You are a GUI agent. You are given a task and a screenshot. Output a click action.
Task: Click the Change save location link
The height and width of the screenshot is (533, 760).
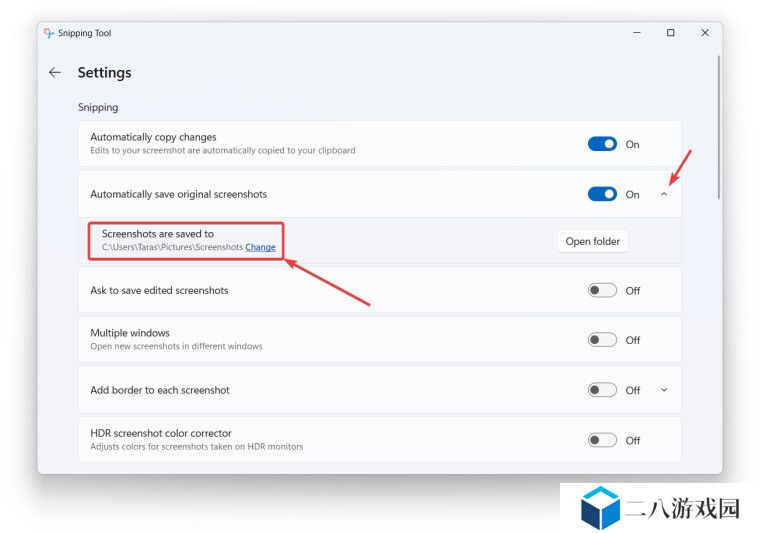coord(260,247)
